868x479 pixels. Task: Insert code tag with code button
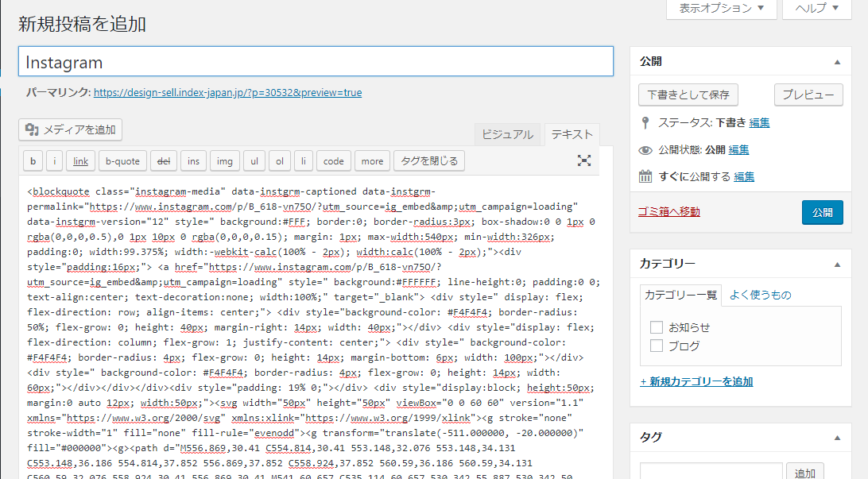334,161
